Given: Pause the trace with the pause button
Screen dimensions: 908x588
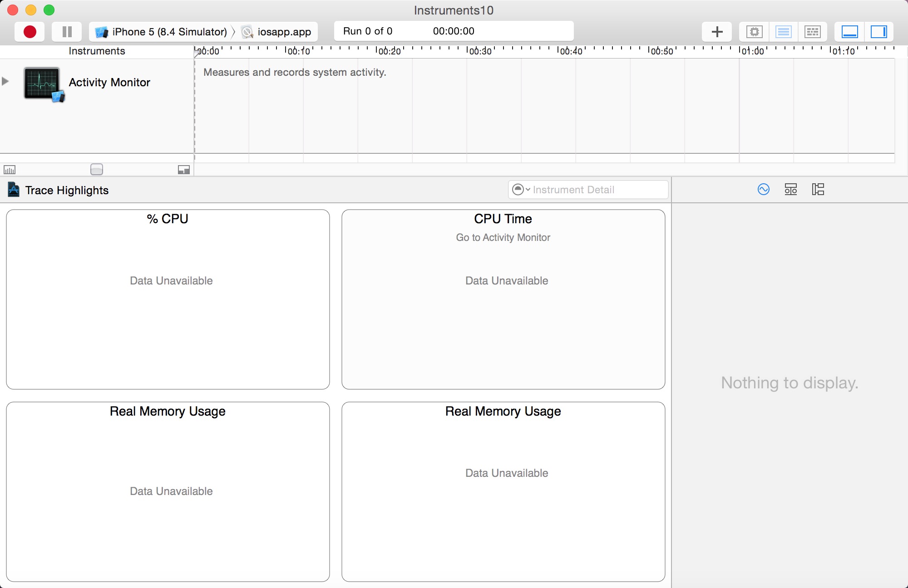Looking at the screenshot, I should click(x=67, y=32).
